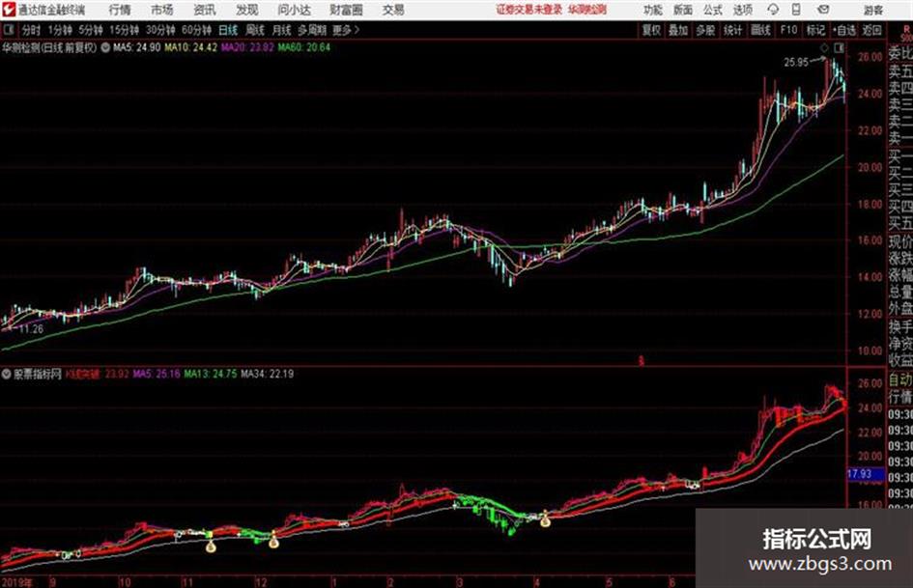Switch to the 60分钟 period tab
Viewport: 913px width, 588px height.
point(197,30)
